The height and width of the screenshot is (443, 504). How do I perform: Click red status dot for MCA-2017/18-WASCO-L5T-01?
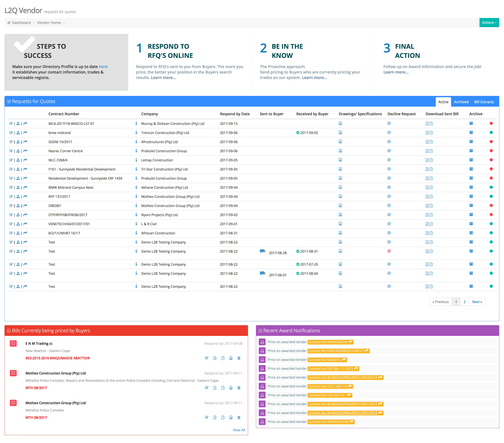pyautogui.click(x=491, y=123)
